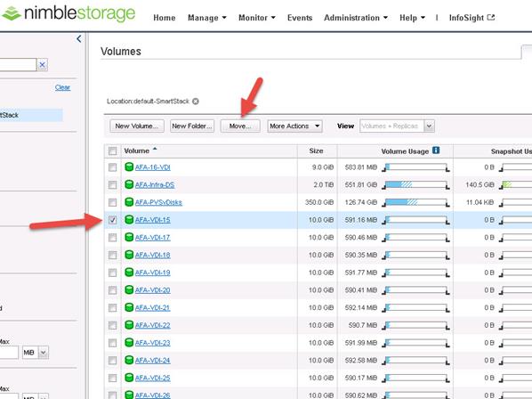Click the green volume icon for AFA-VDI-23
This screenshot has width=532, height=399.
coord(129,343)
